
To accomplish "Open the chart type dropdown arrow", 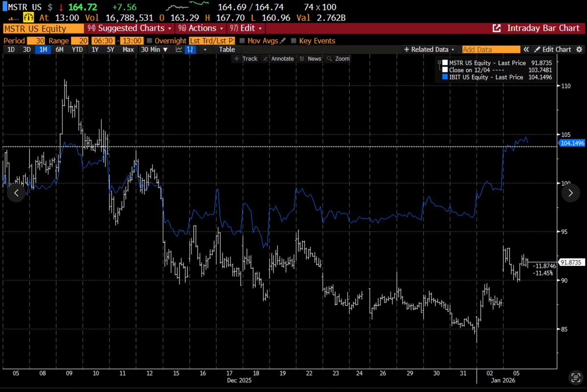I will tap(205, 49).
